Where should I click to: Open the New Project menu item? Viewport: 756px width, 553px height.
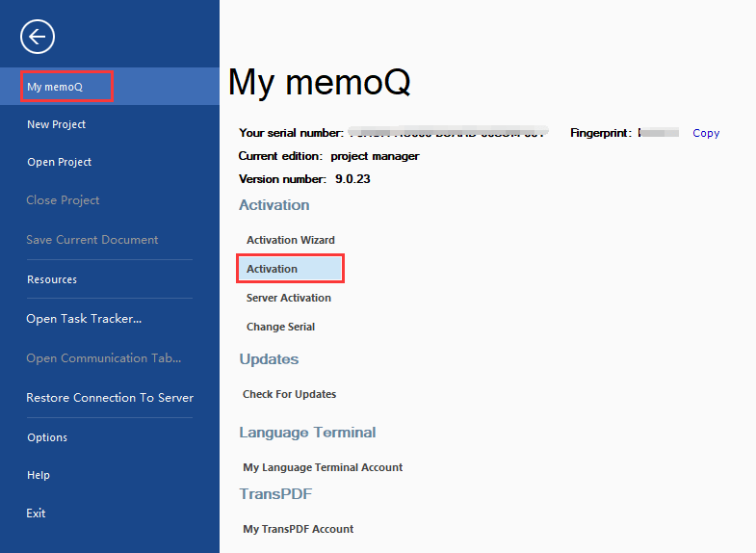(57, 124)
